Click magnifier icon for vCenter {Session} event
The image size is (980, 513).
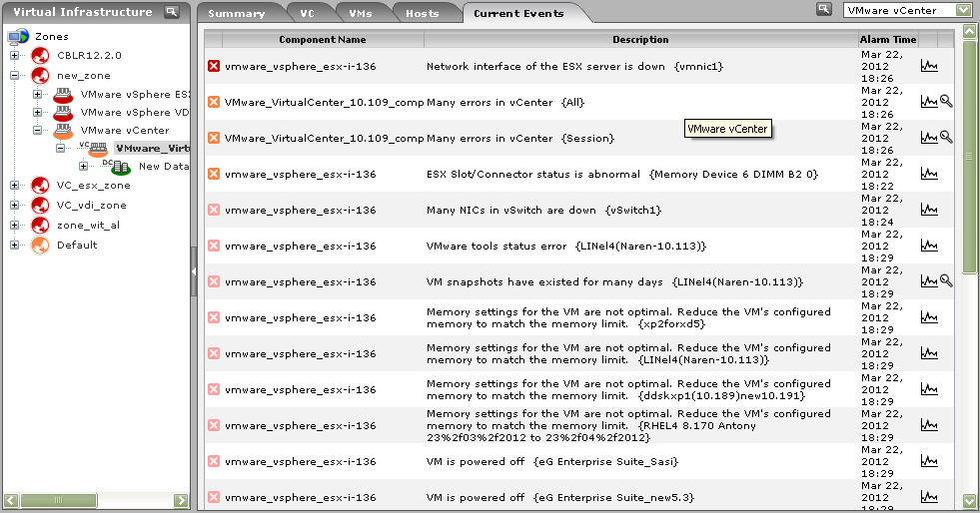(x=946, y=138)
